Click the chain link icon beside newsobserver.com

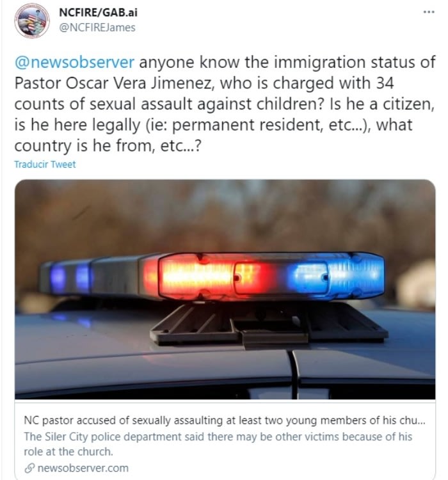pos(29,468)
